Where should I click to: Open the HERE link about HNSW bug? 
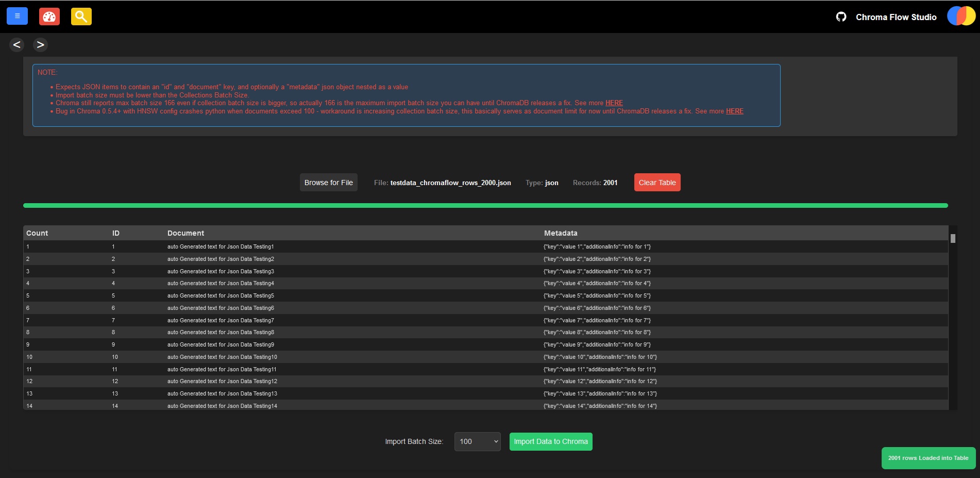pyautogui.click(x=734, y=111)
